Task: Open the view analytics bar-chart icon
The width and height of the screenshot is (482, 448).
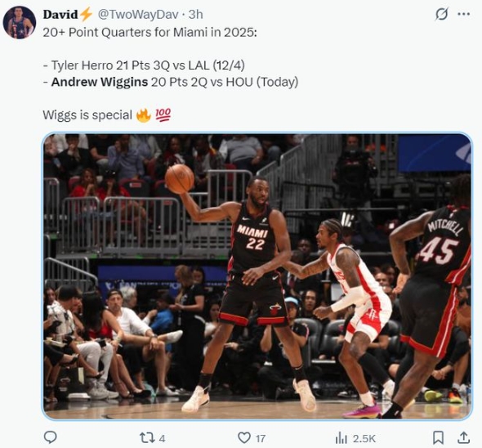Action: [341, 437]
